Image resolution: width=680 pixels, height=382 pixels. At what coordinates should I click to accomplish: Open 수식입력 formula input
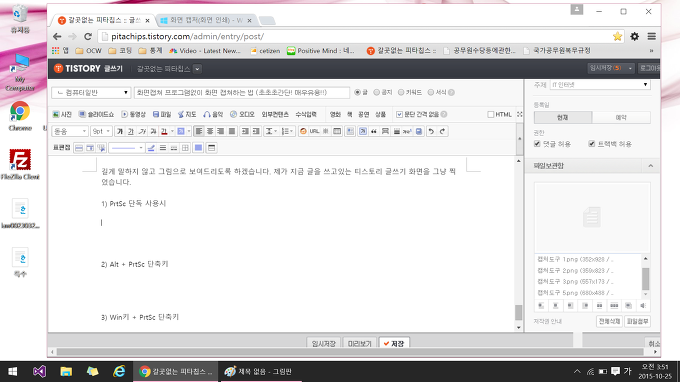[306, 114]
